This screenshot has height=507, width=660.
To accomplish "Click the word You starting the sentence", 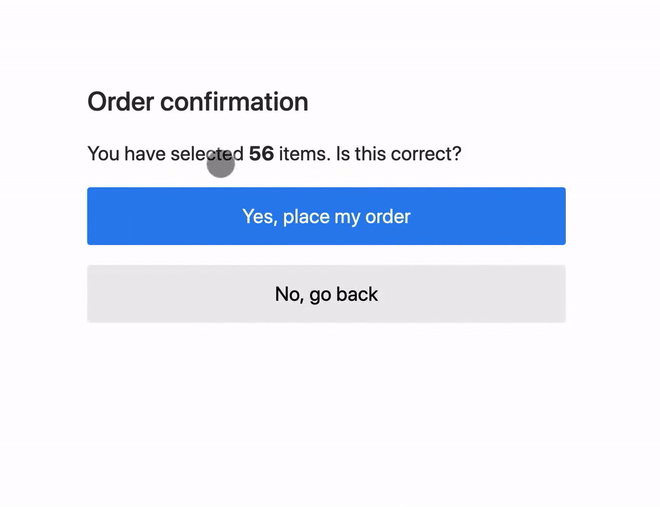I will 104,154.
